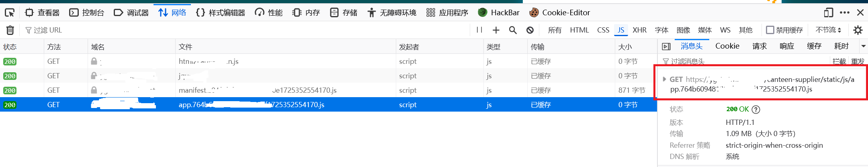Screen dimensions: 868x167
Task: Open request blocking icon
Action: pos(530,30)
